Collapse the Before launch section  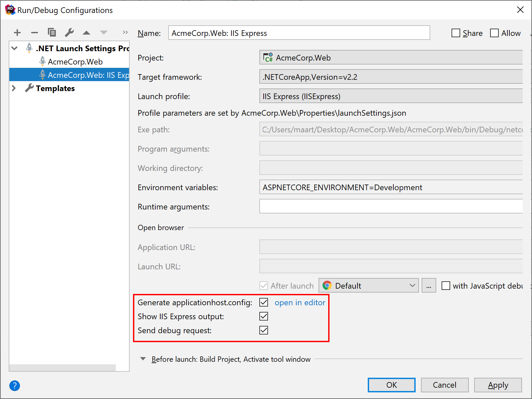pyautogui.click(x=143, y=359)
